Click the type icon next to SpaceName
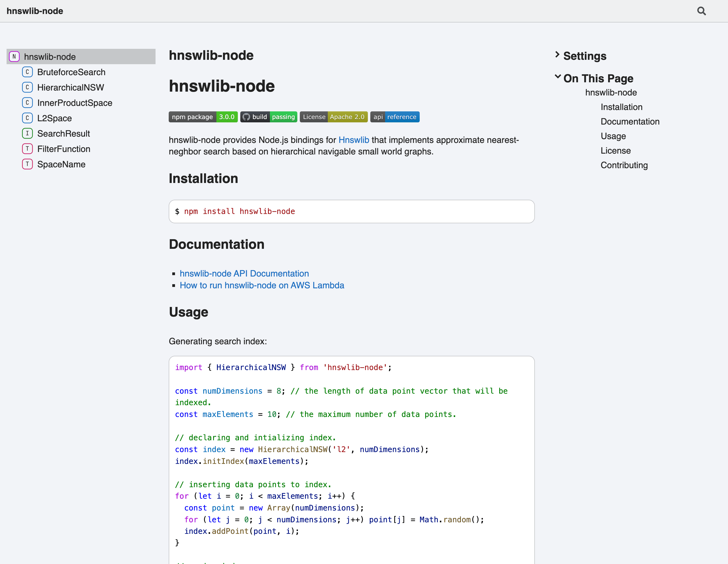Screen dimensions: 728x564 27,164
